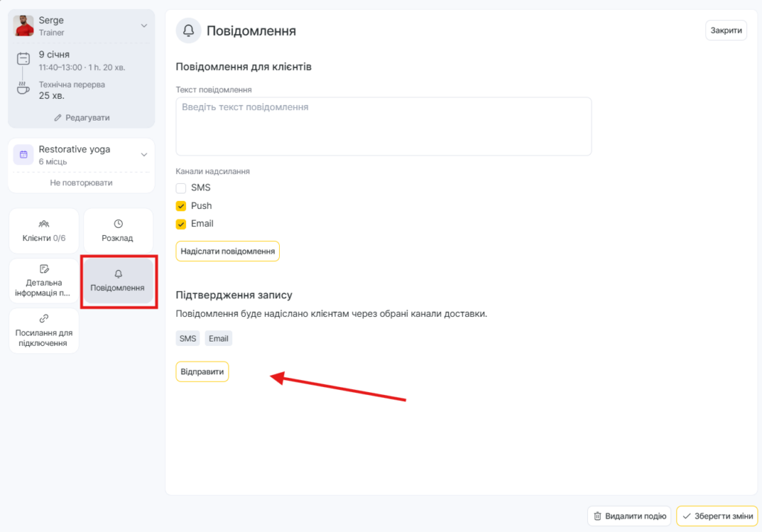Screen dimensions: 762x532
Task: Select the Повідомлення sidebar tab
Action: 118,281
